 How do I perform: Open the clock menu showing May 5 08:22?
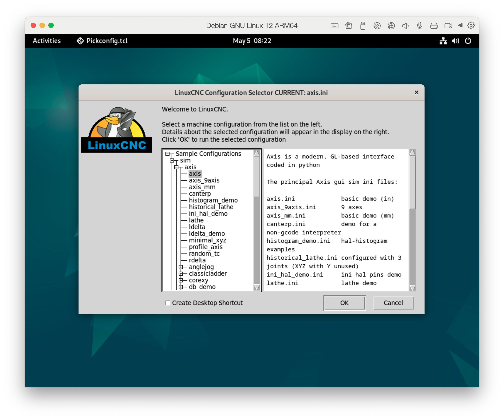pyautogui.click(x=252, y=41)
